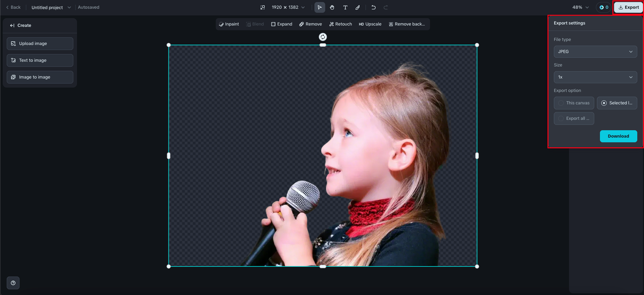The height and width of the screenshot is (295, 644).
Task: Select the Text tool
Action: (x=345, y=8)
